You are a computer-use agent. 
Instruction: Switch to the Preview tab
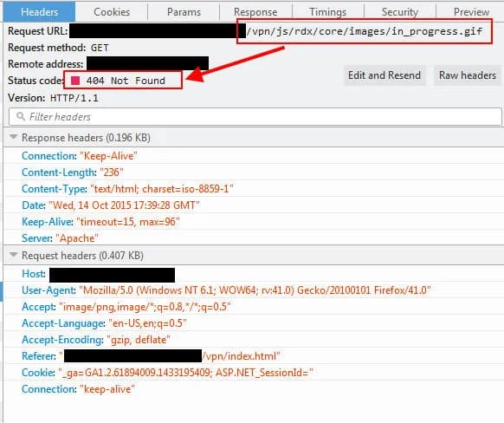tap(471, 12)
